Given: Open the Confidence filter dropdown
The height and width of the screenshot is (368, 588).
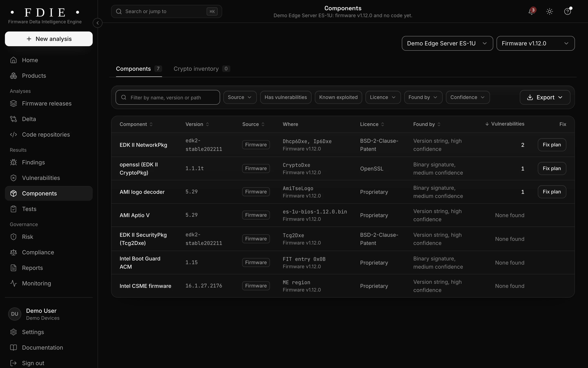Looking at the screenshot, I should [x=468, y=97].
